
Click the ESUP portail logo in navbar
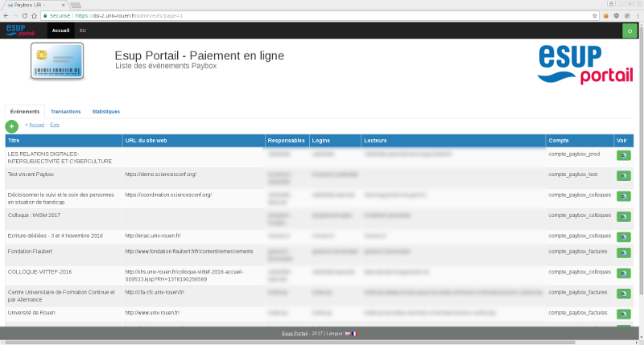pyautogui.click(x=21, y=31)
